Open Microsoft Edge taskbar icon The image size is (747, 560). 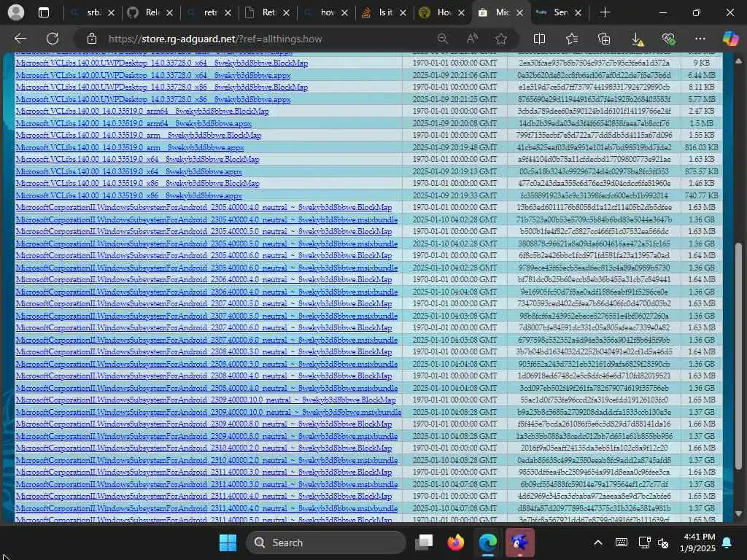(488, 542)
